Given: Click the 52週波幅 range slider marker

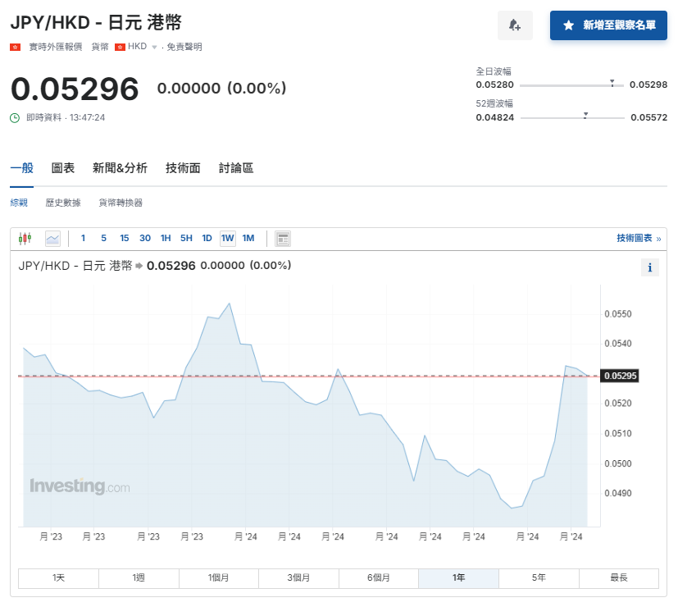Looking at the screenshot, I should point(584,114).
